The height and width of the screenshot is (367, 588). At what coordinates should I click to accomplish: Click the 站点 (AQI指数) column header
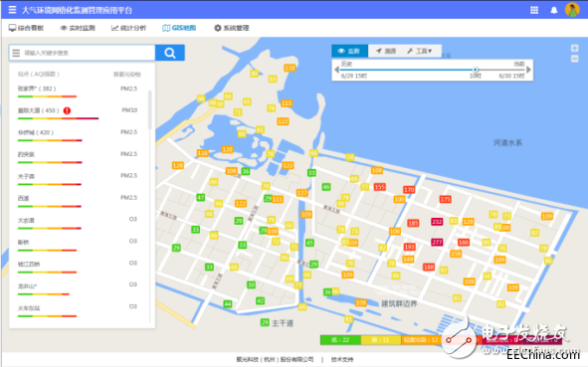coord(39,75)
